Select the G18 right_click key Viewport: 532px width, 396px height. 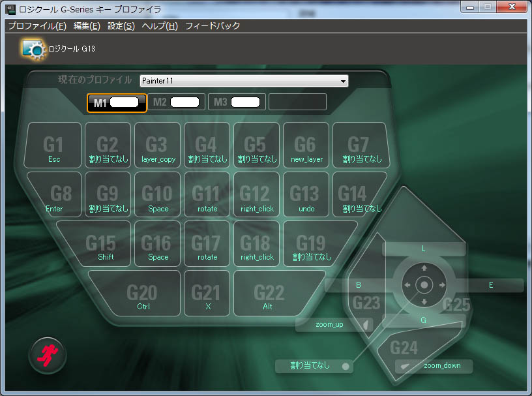(x=256, y=244)
